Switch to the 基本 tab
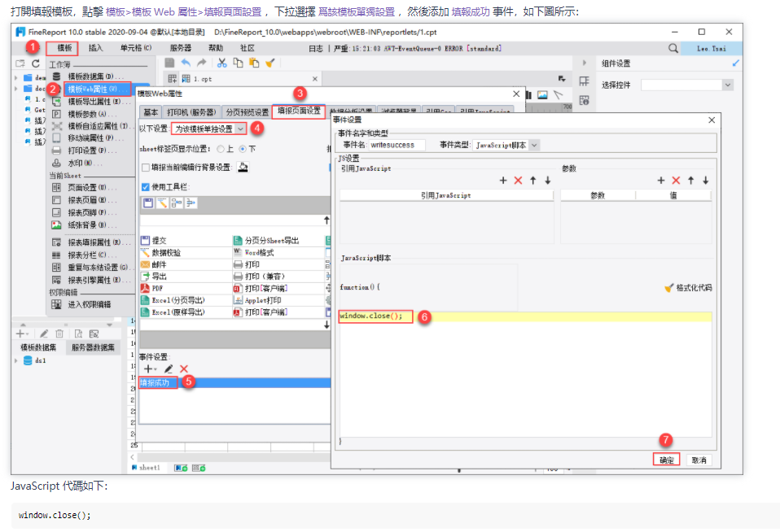780x532 pixels. (x=151, y=112)
